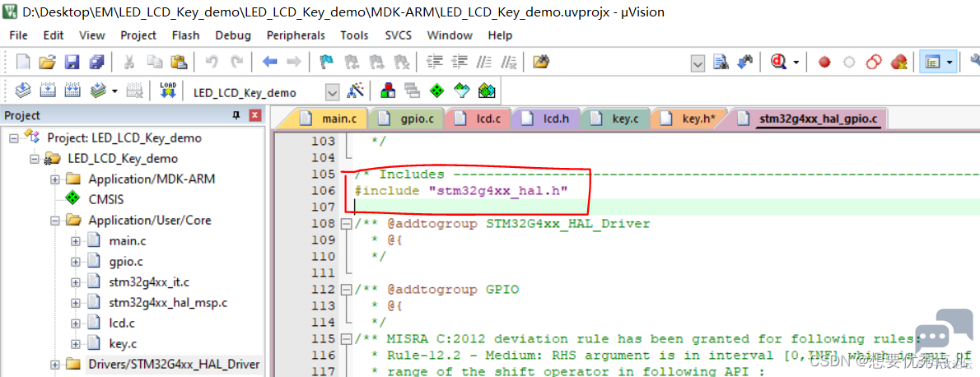
Task: Close the Project panel
Action: coord(254,116)
